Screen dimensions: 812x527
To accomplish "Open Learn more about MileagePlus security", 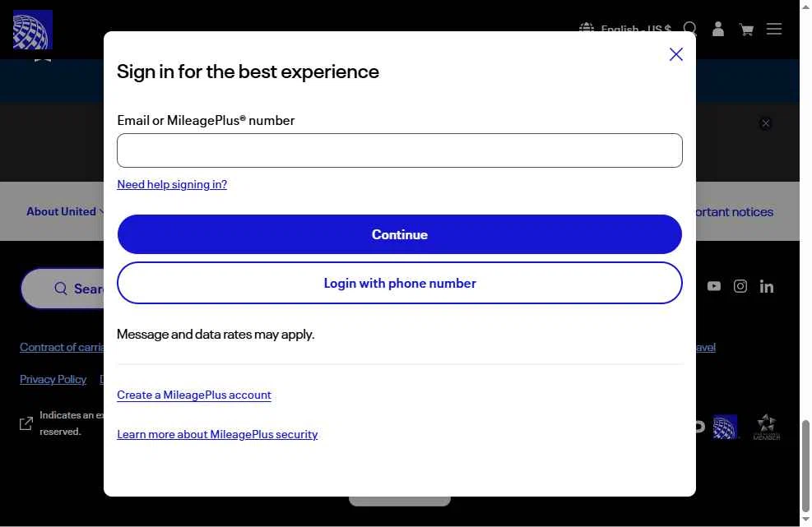I will pos(217,434).
